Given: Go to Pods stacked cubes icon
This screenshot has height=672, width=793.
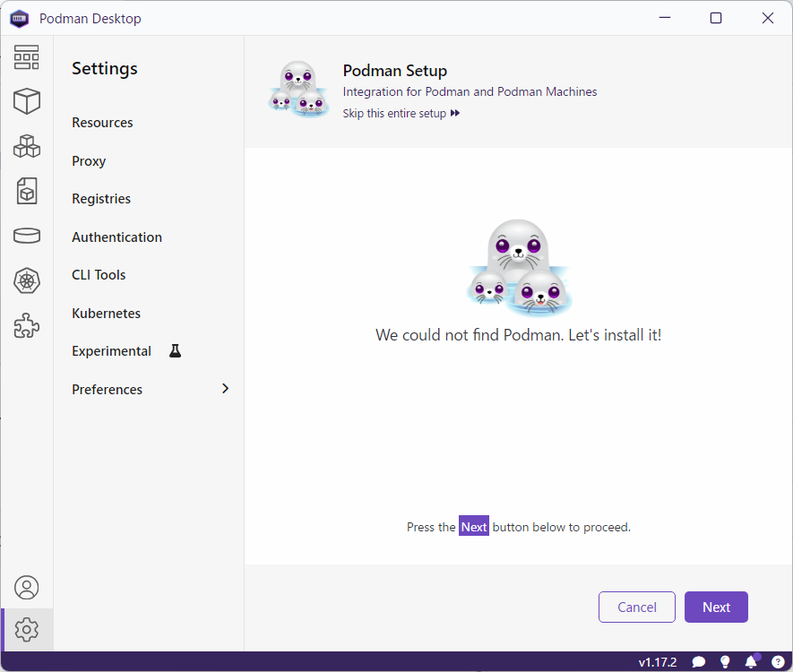Looking at the screenshot, I should (x=27, y=146).
